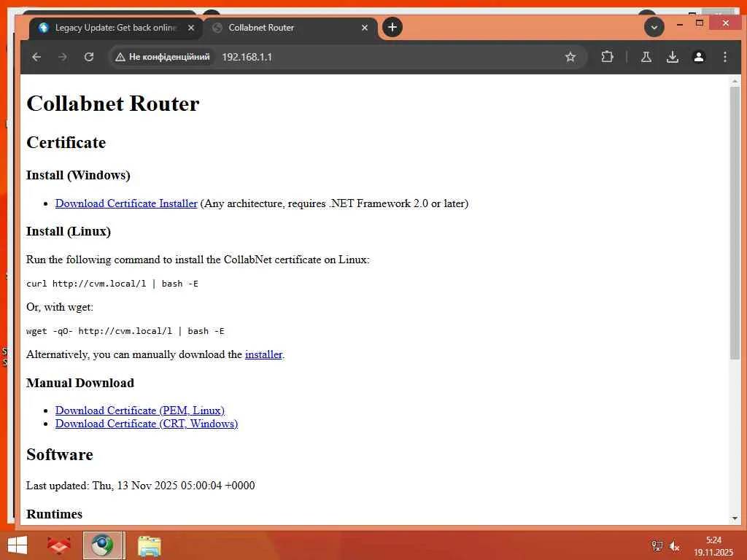Screen dimensions: 747x560
Task: Bookmark this page with the star
Action: tap(570, 57)
